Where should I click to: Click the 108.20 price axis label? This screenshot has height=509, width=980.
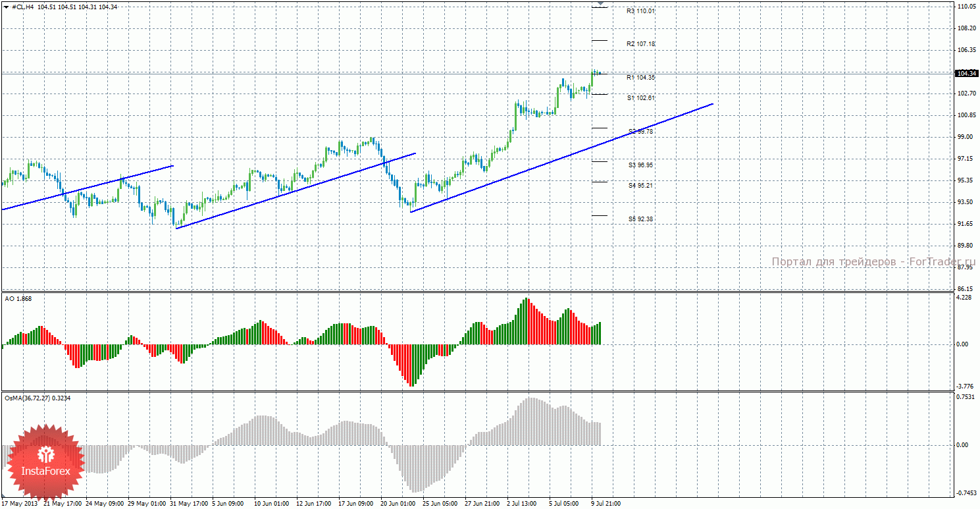[966, 28]
